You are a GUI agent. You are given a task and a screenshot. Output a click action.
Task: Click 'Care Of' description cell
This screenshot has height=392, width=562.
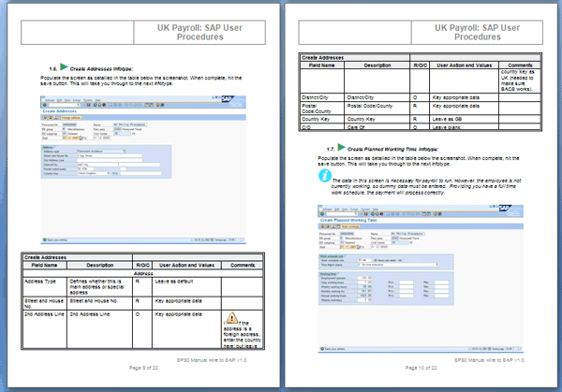(377, 127)
